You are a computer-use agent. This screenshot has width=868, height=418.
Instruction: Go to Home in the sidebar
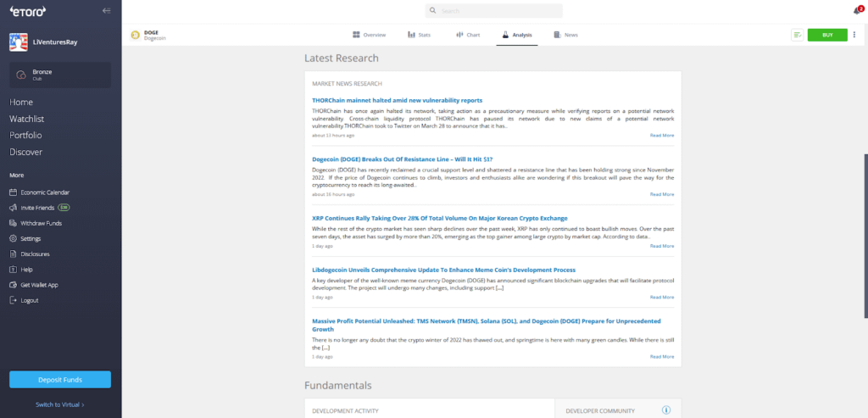(21, 103)
